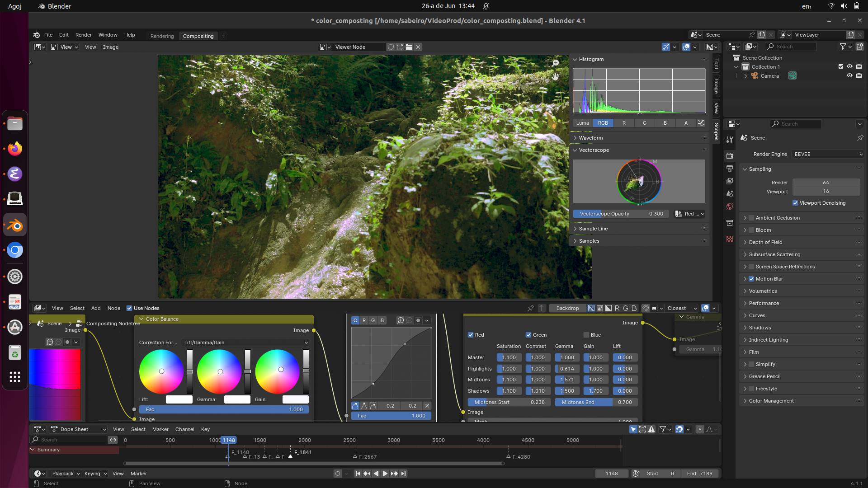Click the snap magnet icon in node editor
Viewport: 868px width, 488px height.
point(646,308)
